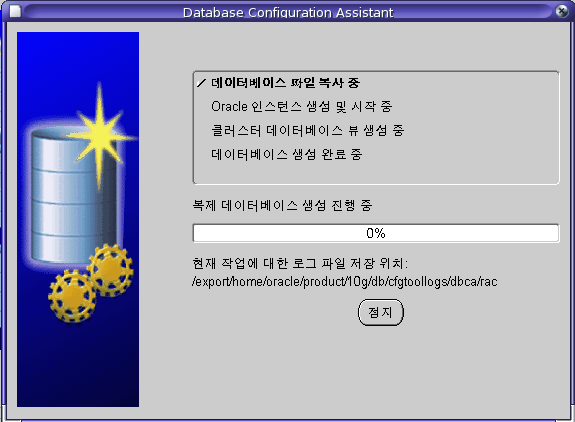
Task: Select 'Oracle 인스턴스 생성 및 시작 중' step
Action: (301, 107)
